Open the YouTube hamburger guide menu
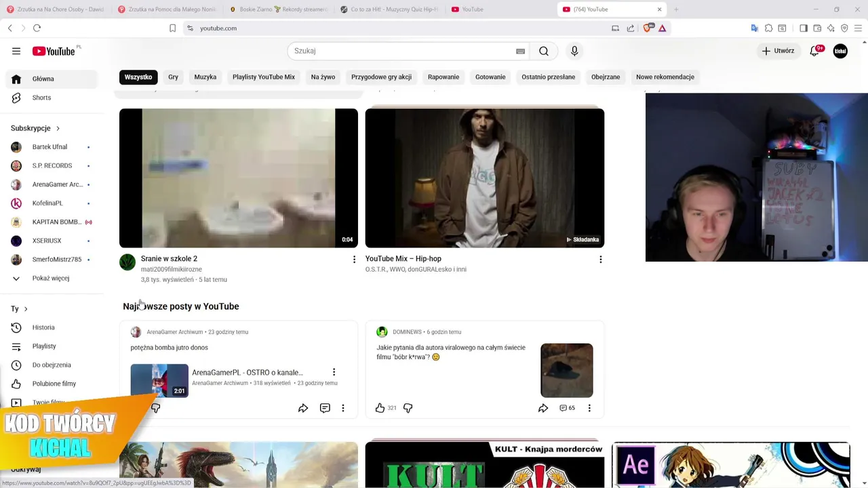 16,51
